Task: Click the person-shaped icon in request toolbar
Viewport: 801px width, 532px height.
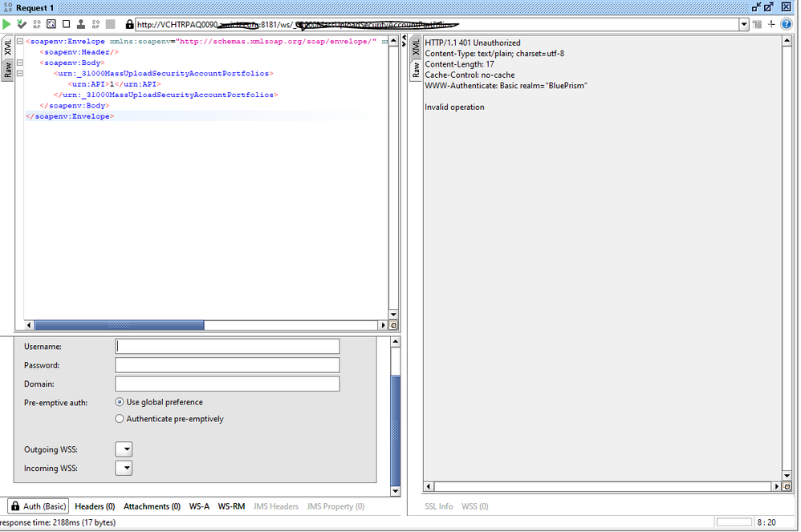Action: pos(80,25)
